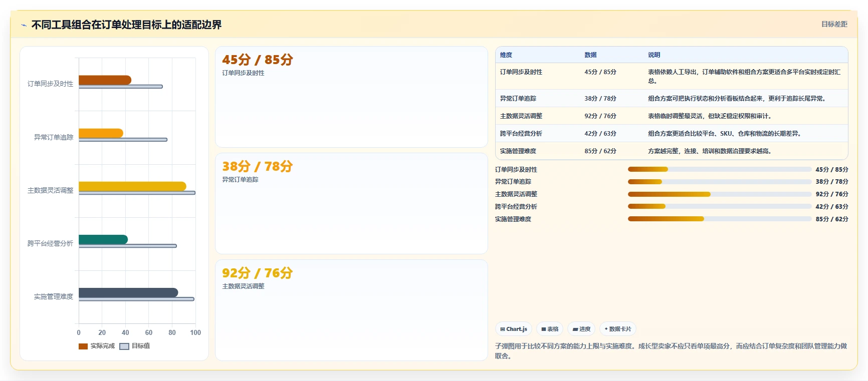Viewport: 868px width, 381px height.
Task: Click the 目标差距 label in header
Action: (x=834, y=24)
